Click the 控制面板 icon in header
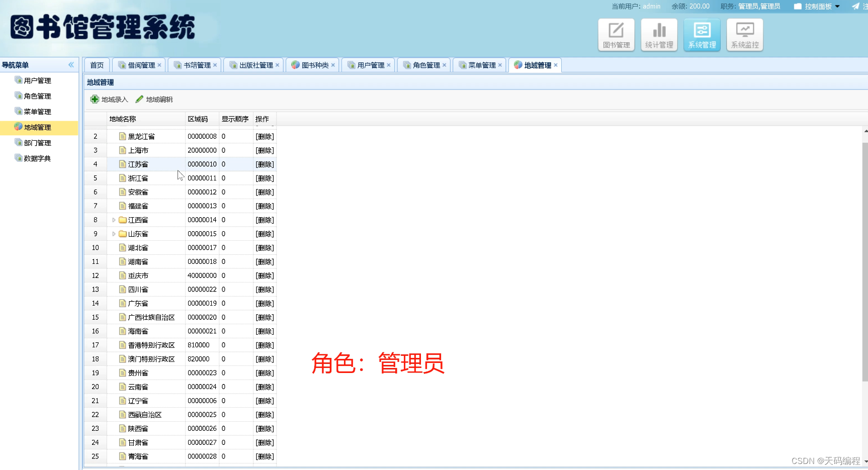Image resolution: width=868 pixels, height=470 pixels. (798, 7)
